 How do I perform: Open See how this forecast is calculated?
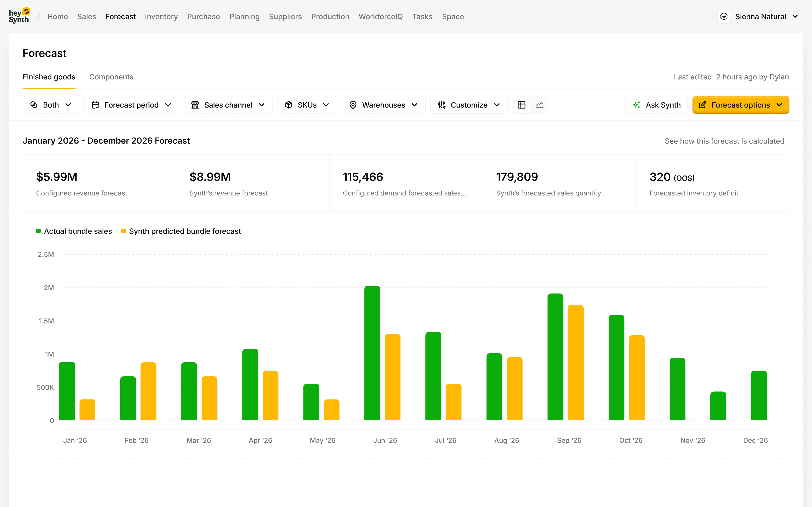coord(724,141)
